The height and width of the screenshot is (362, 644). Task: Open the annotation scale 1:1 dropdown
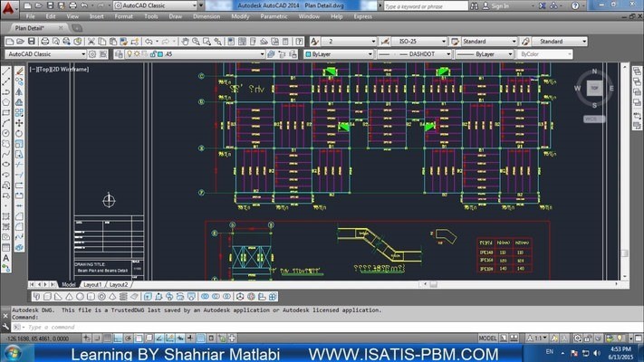point(537,338)
